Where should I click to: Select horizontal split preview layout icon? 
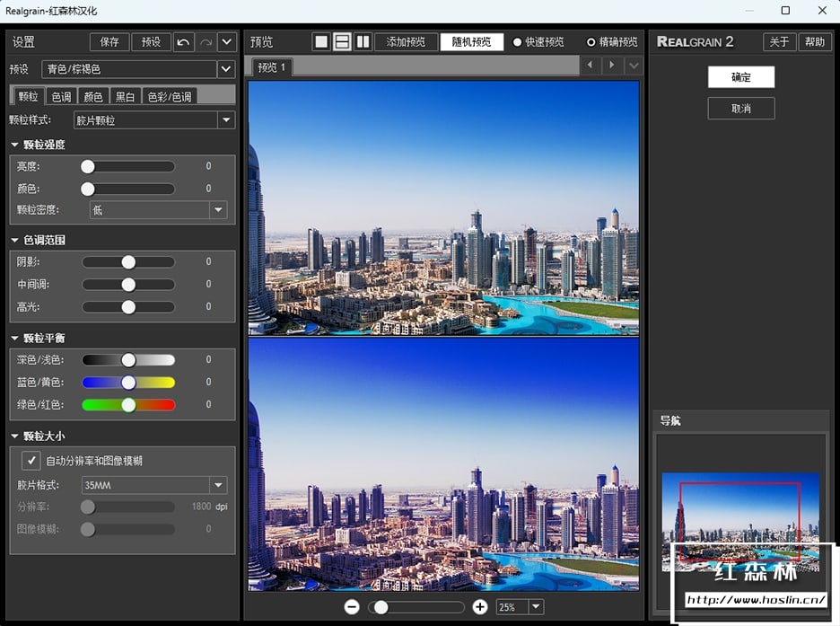[342, 42]
